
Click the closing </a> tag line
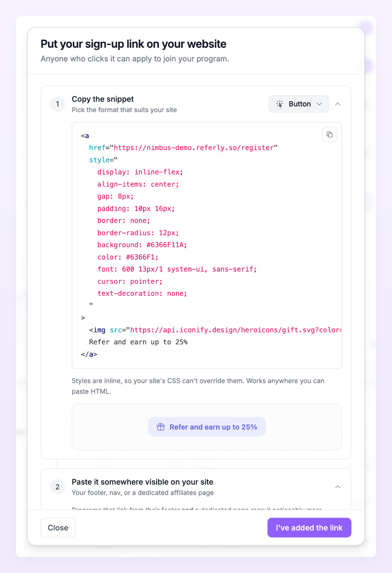[x=89, y=354]
